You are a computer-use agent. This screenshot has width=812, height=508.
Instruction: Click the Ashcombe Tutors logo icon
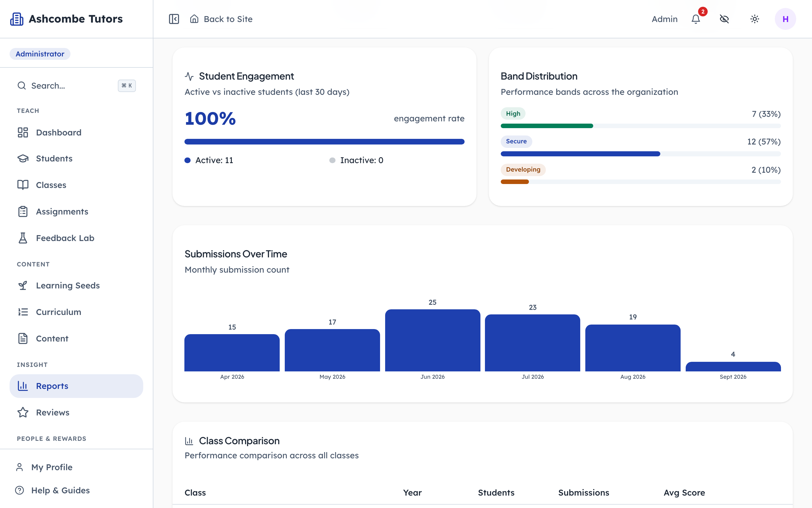pos(16,19)
